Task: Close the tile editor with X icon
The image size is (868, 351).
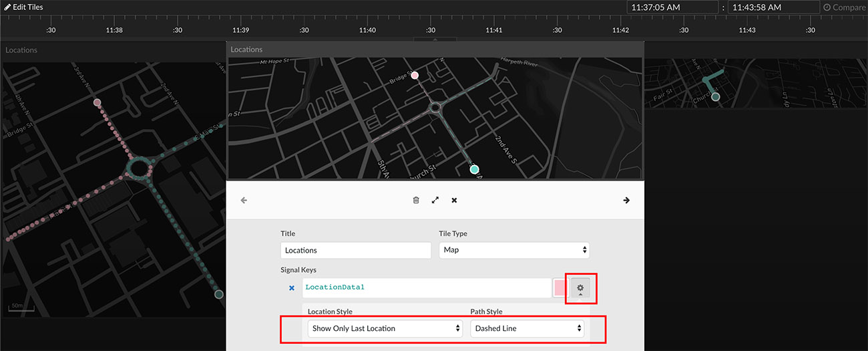Action: [x=454, y=200]
